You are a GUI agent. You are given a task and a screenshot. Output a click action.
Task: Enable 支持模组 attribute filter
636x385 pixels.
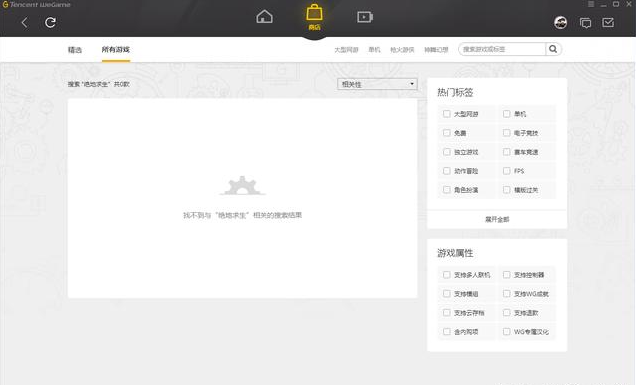pos(447,293)
